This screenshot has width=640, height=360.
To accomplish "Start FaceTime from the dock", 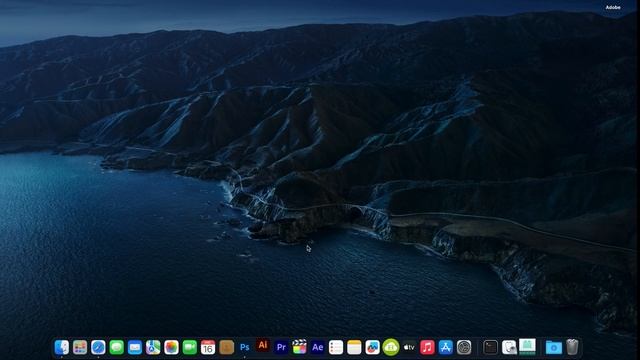I will click(x=190, y=347).
